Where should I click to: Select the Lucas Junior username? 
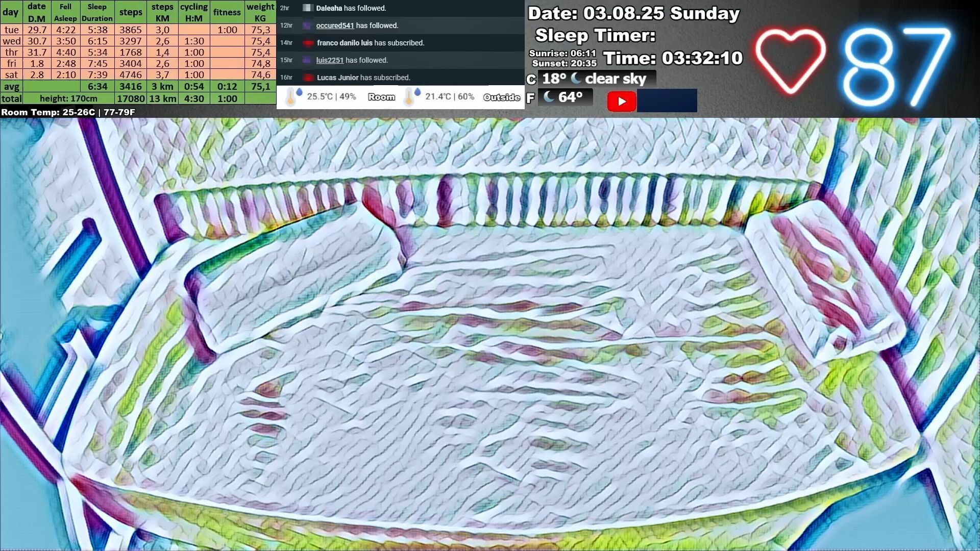coord(337,78)
